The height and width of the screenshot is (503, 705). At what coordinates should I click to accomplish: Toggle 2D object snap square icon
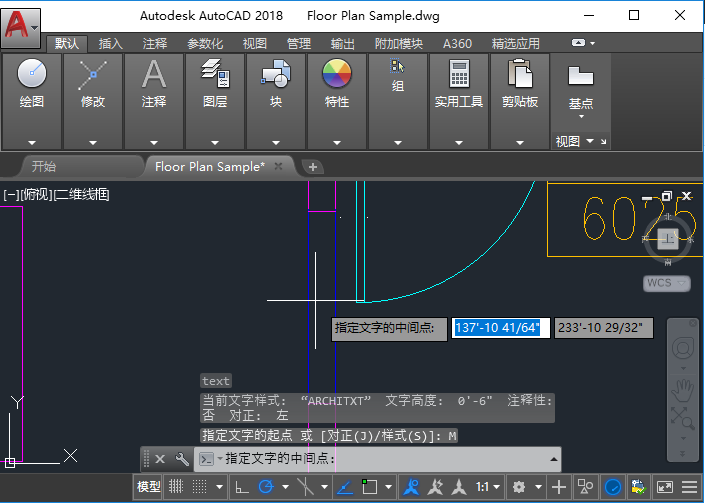pos(369,487)
